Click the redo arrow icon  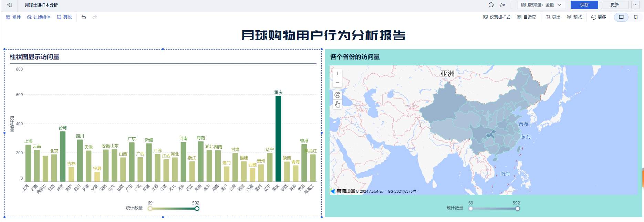[95, 17]
